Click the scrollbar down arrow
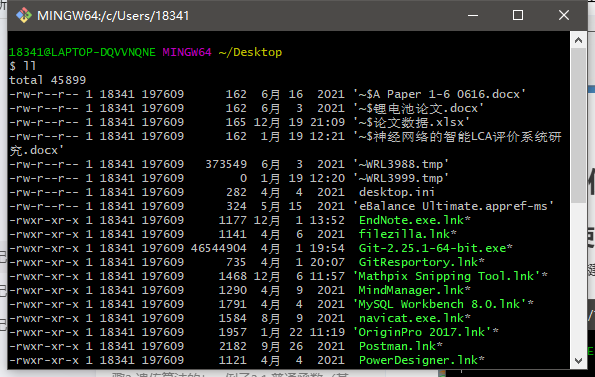Viewport: 595px width, 377px height. [x=578, y=360]
